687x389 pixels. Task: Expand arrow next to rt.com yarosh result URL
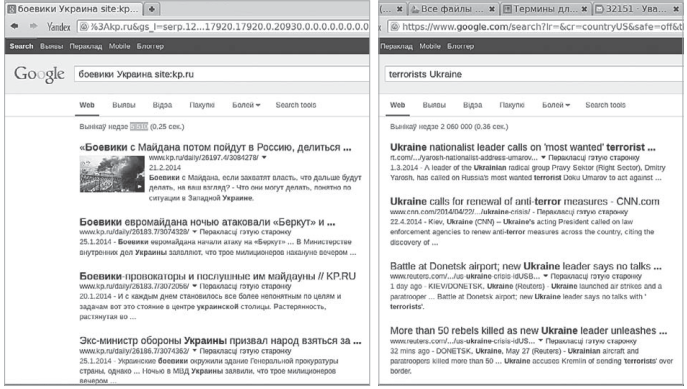[543, 158]
